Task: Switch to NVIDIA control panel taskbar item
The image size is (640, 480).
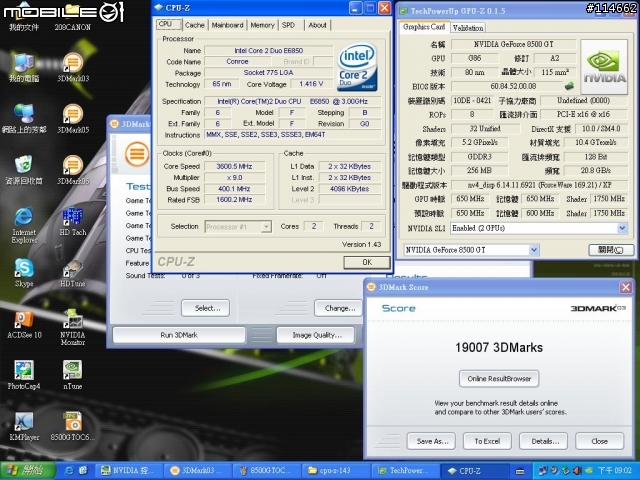Action: (129, 471)
